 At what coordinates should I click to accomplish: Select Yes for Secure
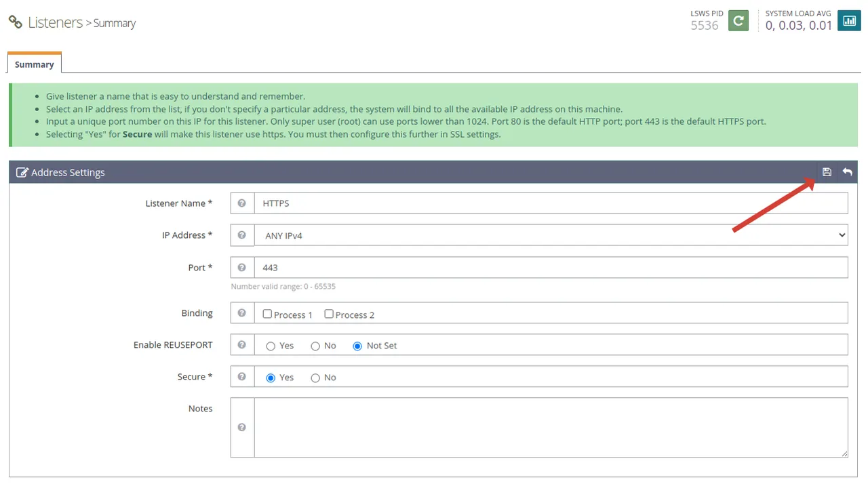click(271, 378)
